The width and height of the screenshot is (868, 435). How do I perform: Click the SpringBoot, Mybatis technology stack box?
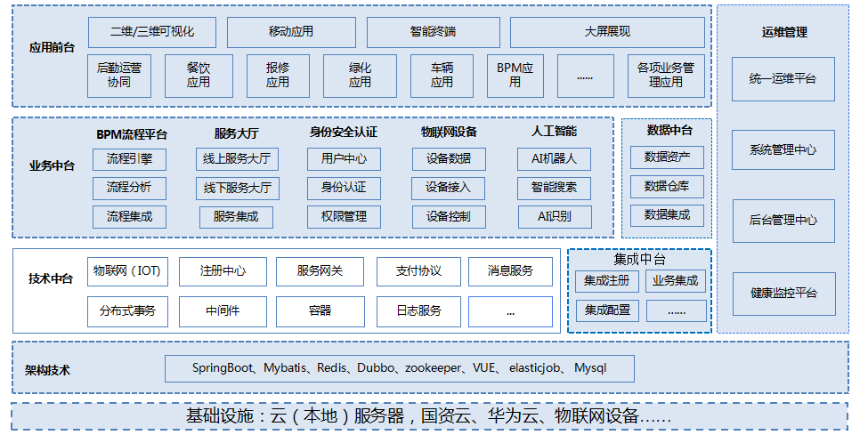pyautogui.click(x=399, y=368)
